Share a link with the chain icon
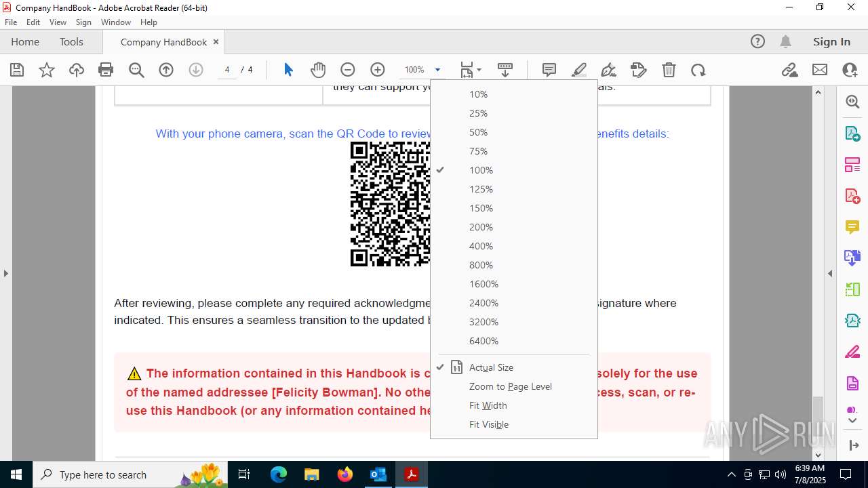 (x=790, y=70)
